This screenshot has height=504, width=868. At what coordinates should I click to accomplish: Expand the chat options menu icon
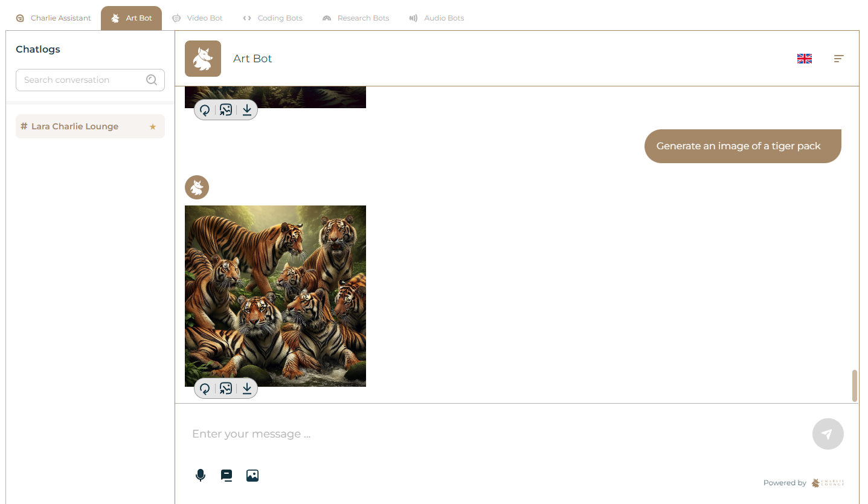click(839, 59)
